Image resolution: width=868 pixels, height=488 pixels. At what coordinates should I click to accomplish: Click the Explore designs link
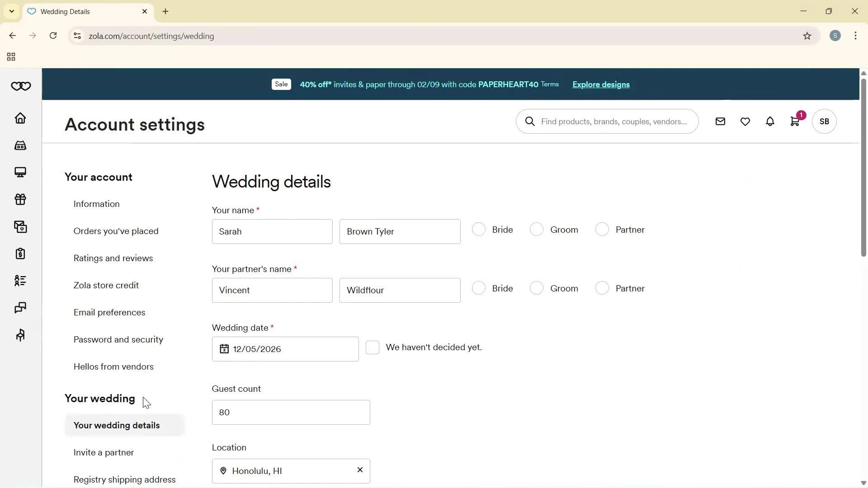click(600, 84)
